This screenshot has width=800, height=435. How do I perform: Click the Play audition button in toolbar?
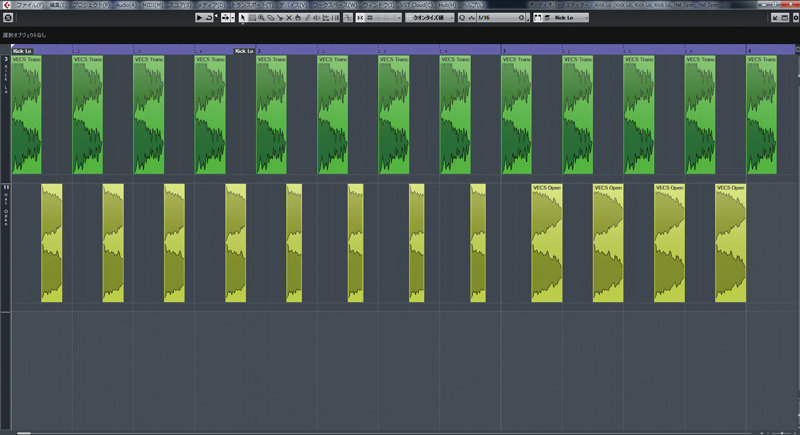(x=199, y=18)
